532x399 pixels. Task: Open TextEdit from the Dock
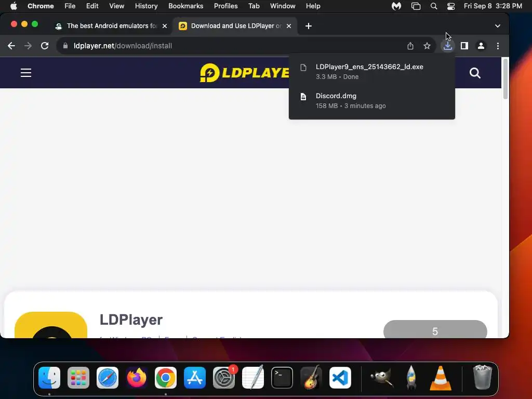(x=253, y=378)
